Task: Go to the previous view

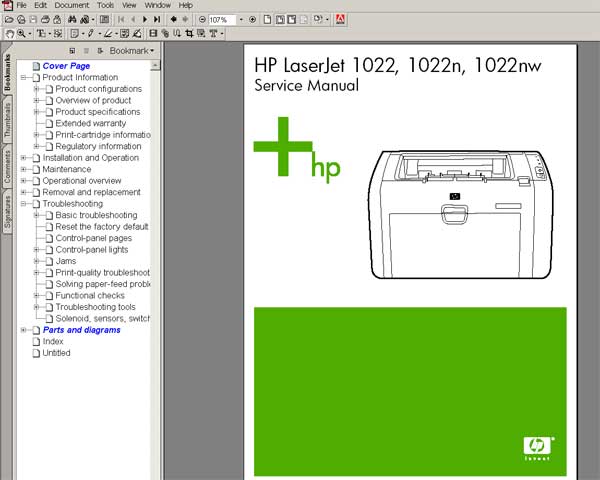Action: click(173, 20)
